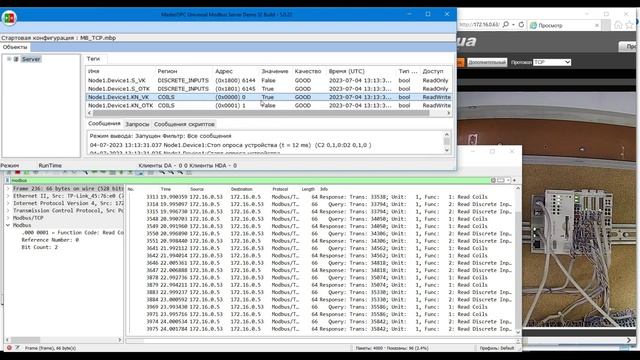
Task: Collapse the Modbus details section
Action: (8, 225)
